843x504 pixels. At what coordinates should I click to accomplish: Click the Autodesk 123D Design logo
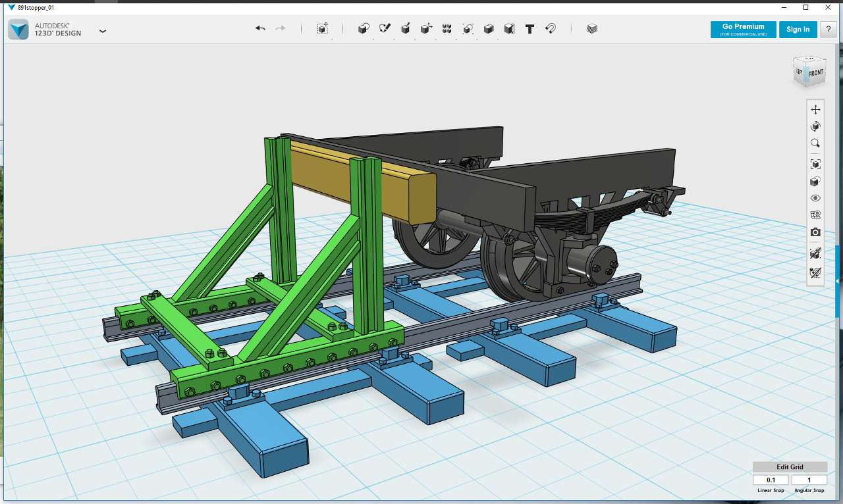pyautogui.click(x=45, y=30)
